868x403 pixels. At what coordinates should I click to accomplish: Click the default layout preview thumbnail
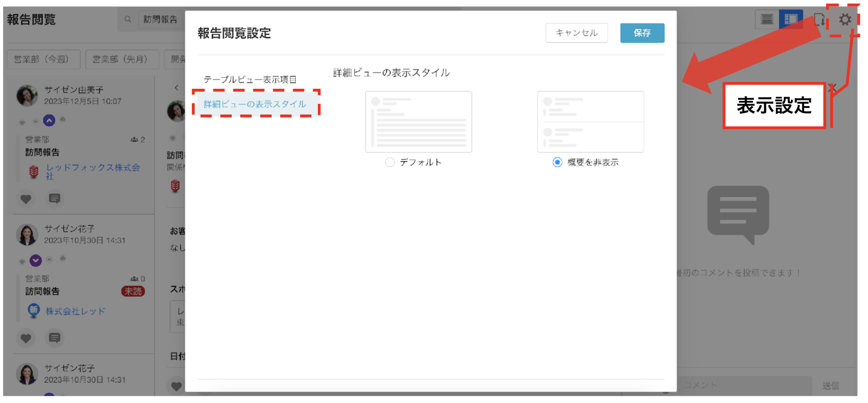pyautogui.click(x=418, y=122)
